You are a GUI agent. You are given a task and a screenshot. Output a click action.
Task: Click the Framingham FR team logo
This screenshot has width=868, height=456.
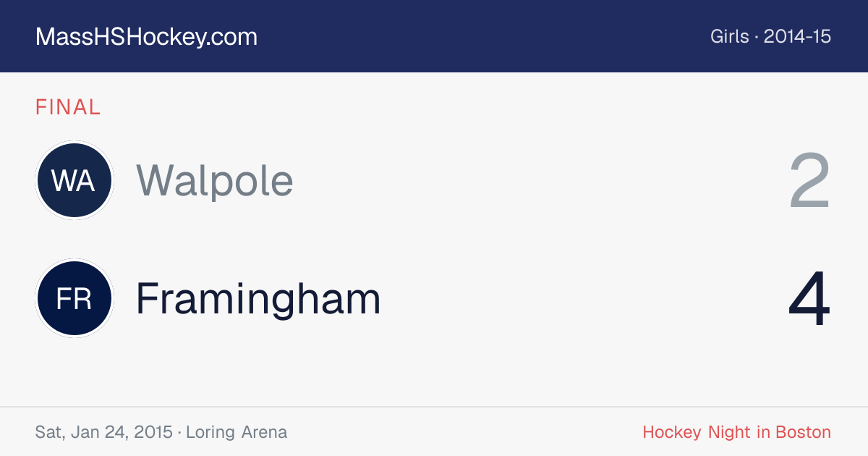click(75, 298)
